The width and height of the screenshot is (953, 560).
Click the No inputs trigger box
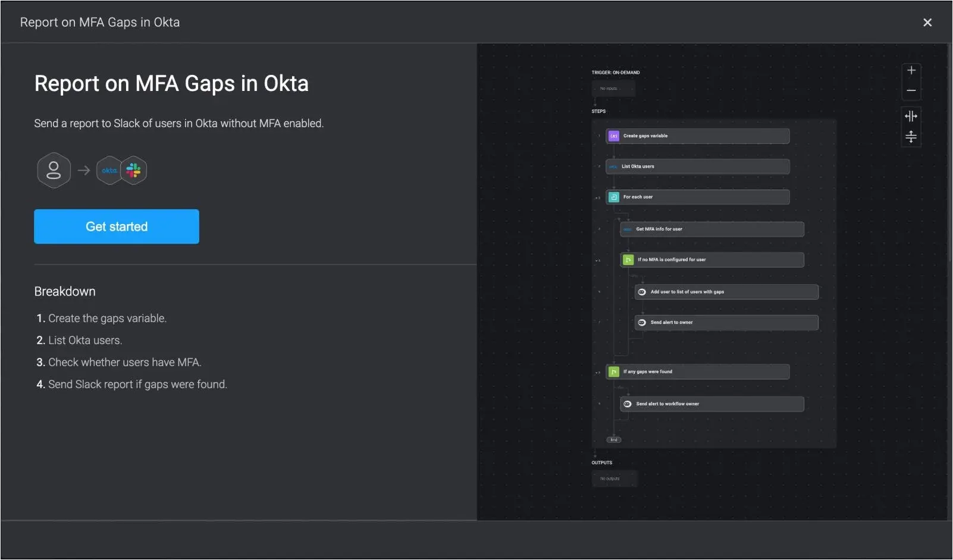pos(613,89)
